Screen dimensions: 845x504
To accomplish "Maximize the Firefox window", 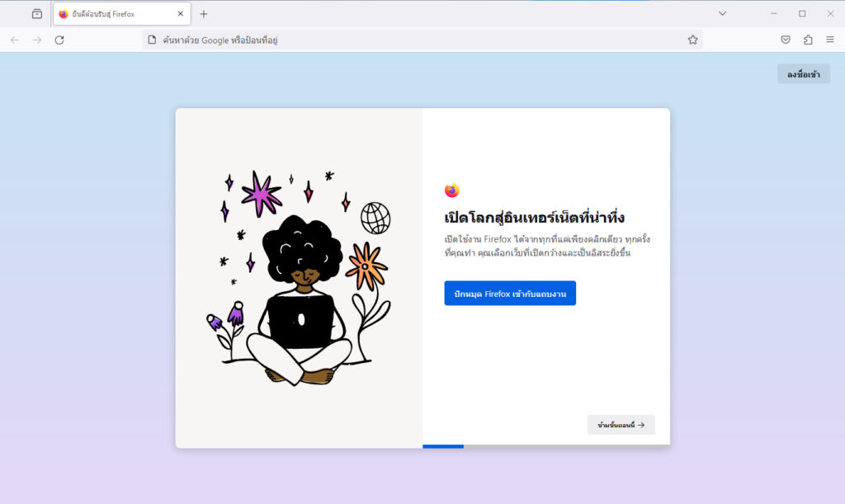I will click(x=802, y=13).
